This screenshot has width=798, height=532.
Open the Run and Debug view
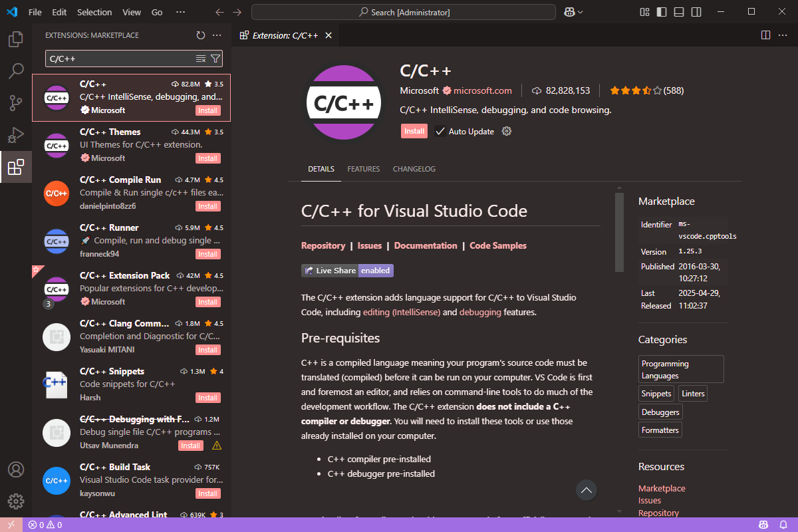click(x=16, y=135)
